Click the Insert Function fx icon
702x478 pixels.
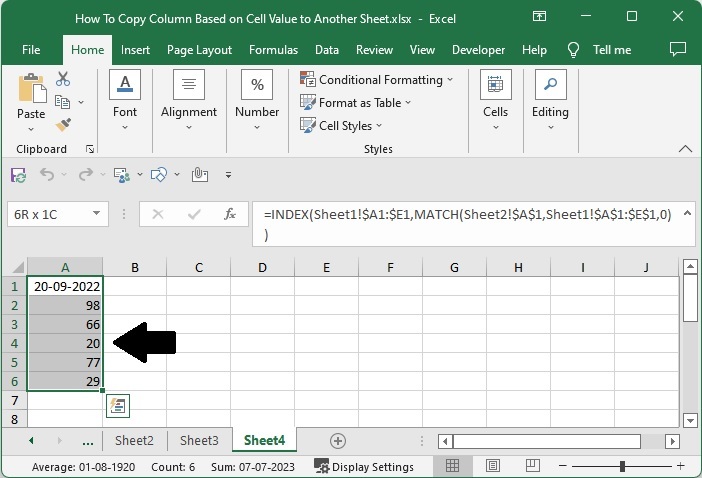[x=230, y=214]
